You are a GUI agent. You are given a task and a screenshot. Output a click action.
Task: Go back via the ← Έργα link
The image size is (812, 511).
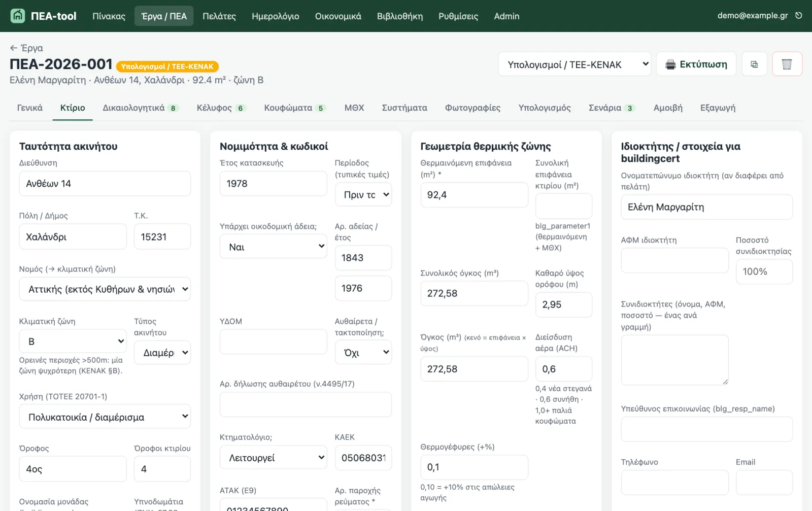click(x=26, y=48)
